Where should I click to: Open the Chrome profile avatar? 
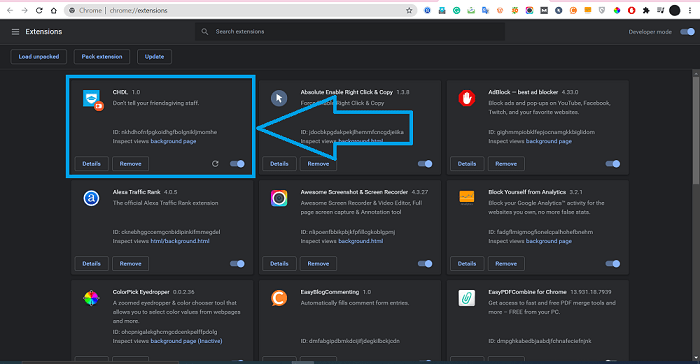675,10
